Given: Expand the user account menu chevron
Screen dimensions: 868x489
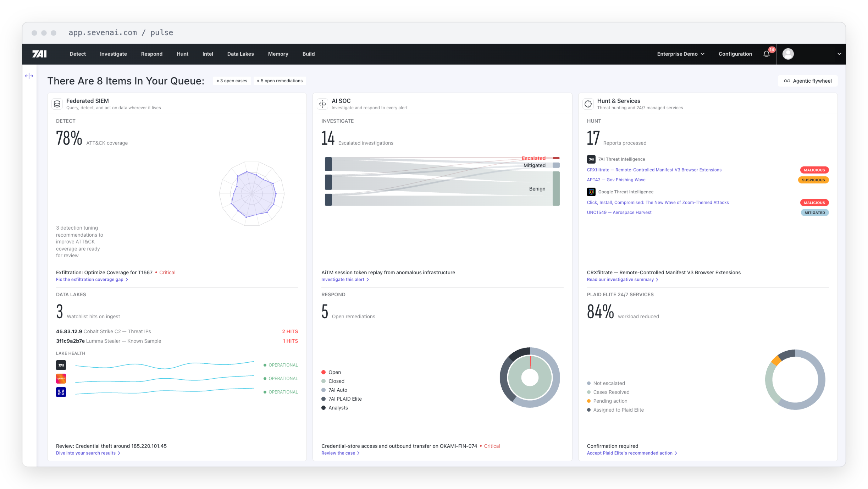Looking at the screenshot, I should (839, 54).
